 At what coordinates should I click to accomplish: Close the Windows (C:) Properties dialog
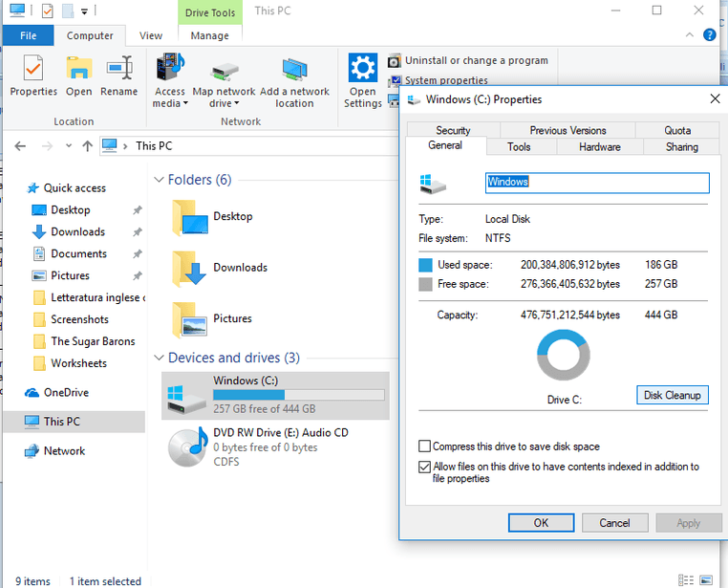tap(715, 98)
